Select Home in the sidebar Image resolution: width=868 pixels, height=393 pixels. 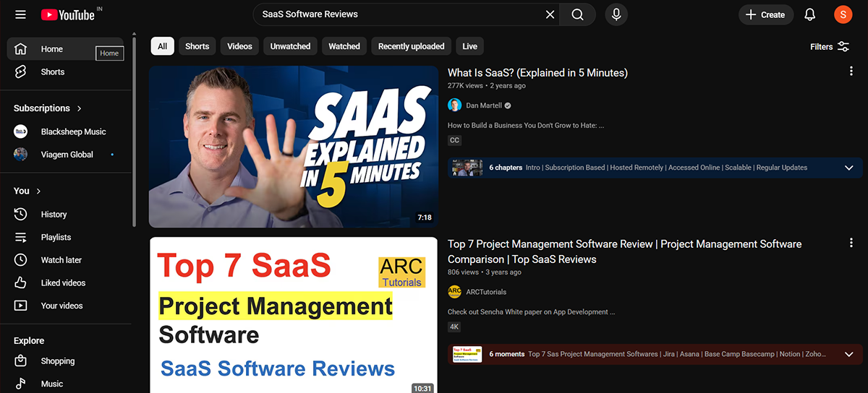pyautogui.click(x=65, y=49)
